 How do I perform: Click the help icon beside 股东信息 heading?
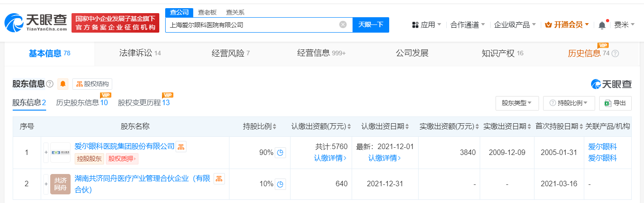[50, 84]
